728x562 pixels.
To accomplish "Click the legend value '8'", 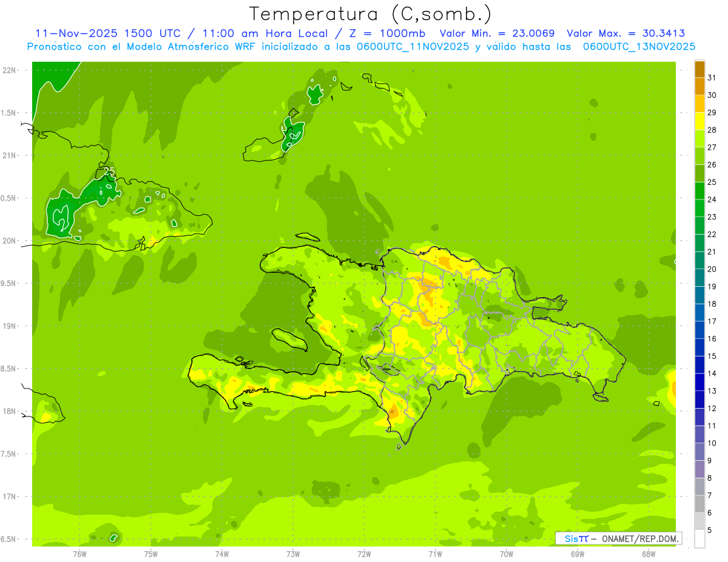I will click(709, 478).
